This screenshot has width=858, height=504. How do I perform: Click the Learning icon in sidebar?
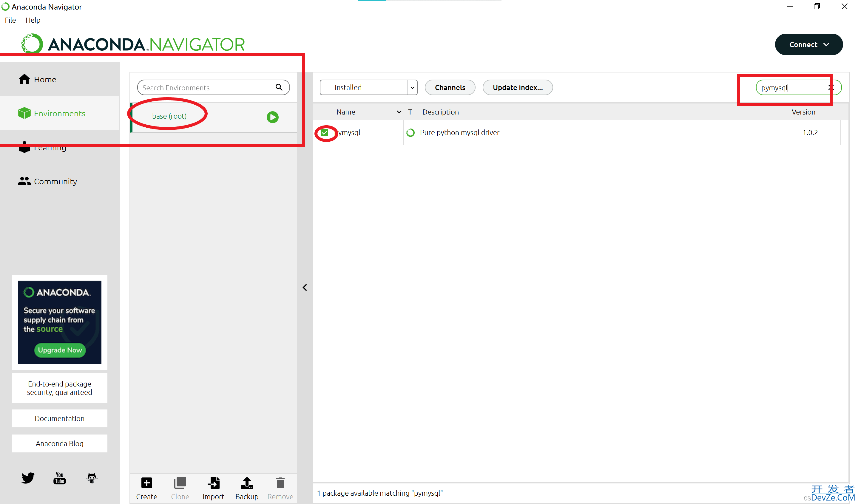click(24, 147)
